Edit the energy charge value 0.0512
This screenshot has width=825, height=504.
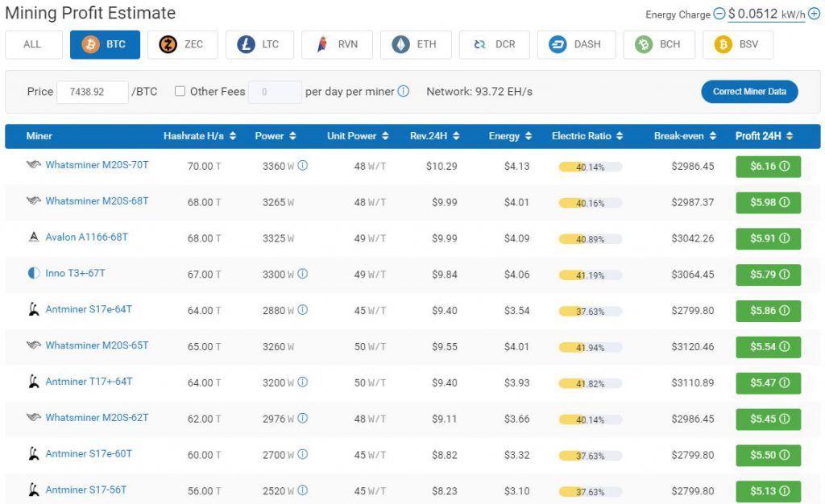tap(757, 14)
